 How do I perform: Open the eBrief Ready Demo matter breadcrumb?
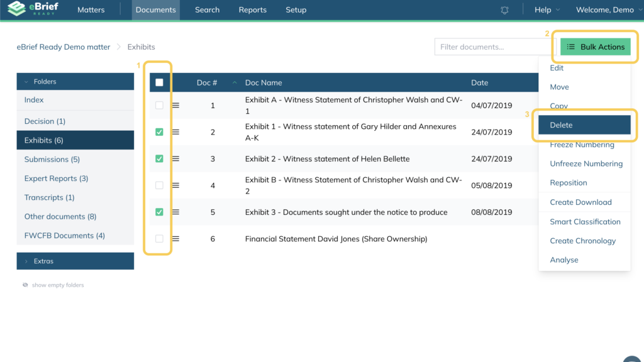[64, 47]
